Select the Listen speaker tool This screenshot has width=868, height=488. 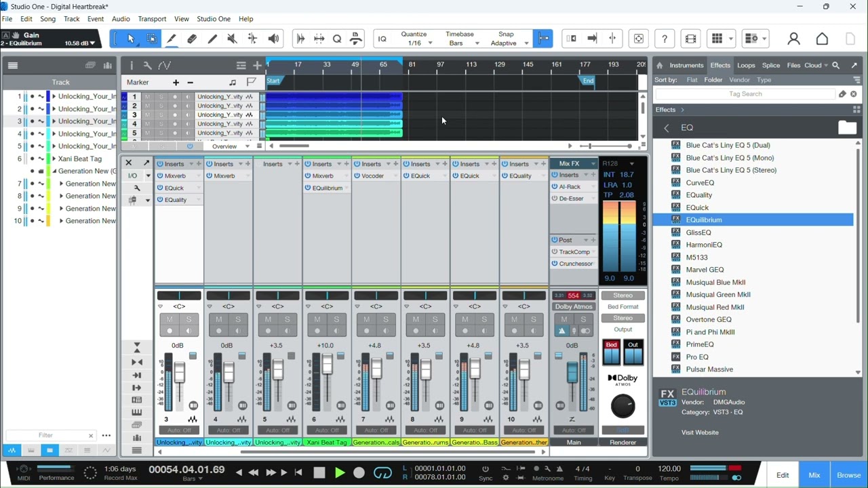coord(273,39)
